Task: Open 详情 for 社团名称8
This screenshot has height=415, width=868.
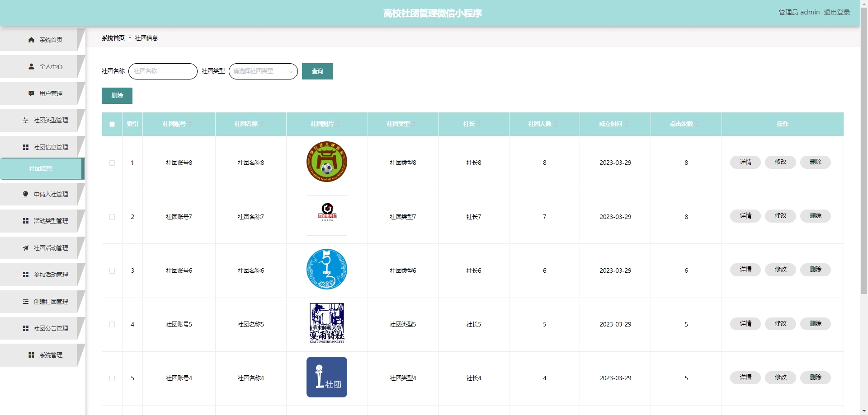Action: (x=745, y=162)
